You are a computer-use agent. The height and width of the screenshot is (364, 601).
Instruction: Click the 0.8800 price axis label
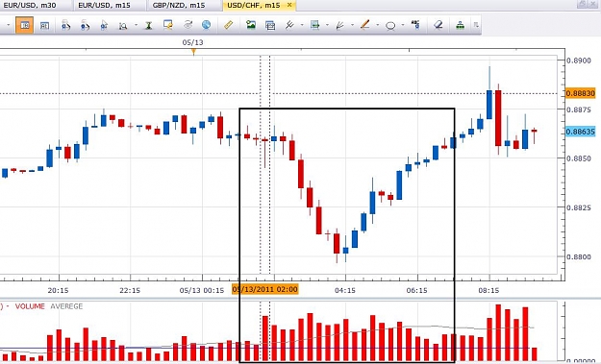coord(579,257)
